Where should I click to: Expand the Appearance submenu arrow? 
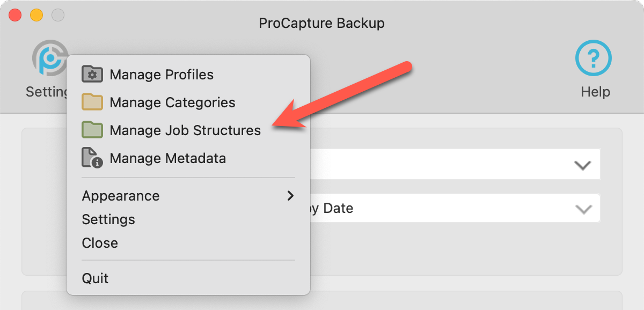(x=290, y=196)
